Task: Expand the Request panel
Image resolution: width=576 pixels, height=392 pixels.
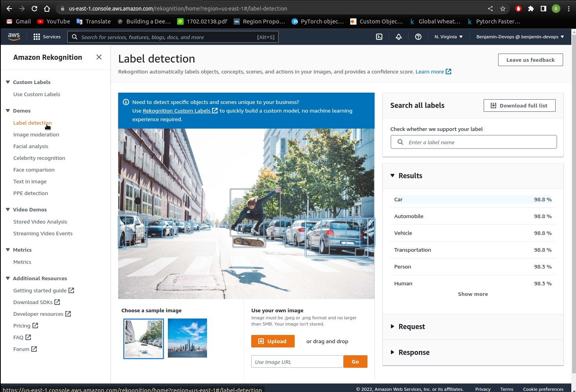Action: pyautogui.click(x=392, y=326)
